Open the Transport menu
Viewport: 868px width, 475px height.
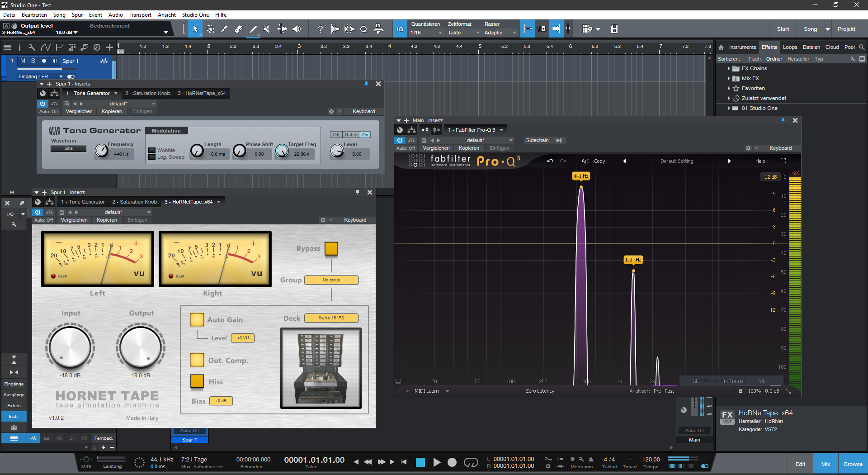140,15
